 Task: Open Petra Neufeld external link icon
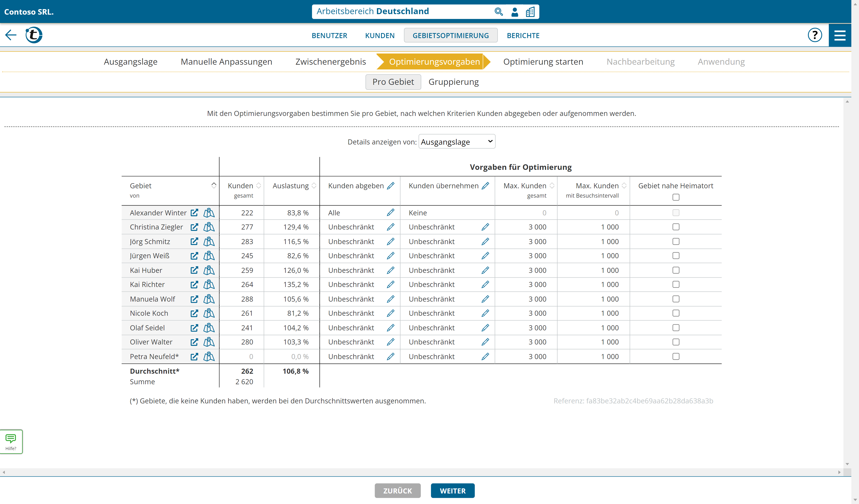(x=194, y=356)
